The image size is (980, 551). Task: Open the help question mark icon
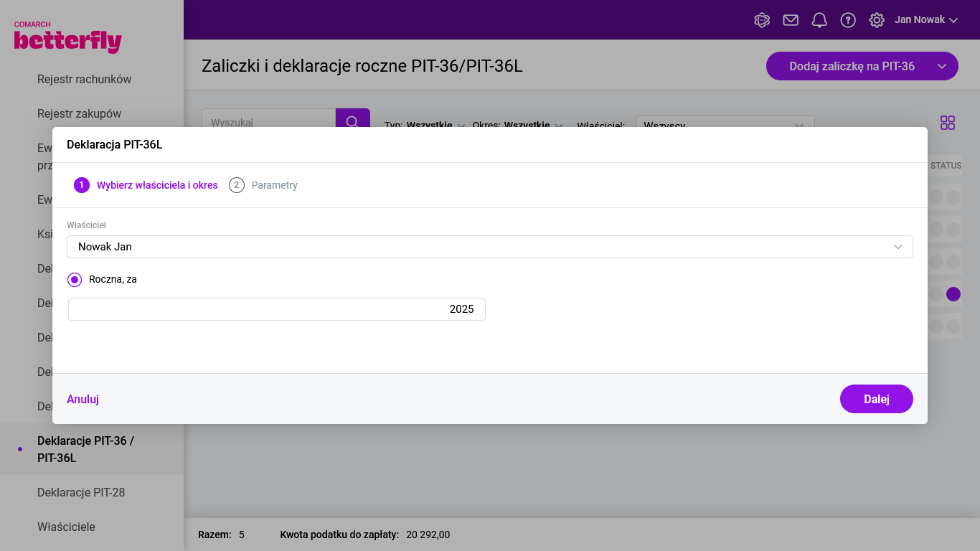point(848,20)
